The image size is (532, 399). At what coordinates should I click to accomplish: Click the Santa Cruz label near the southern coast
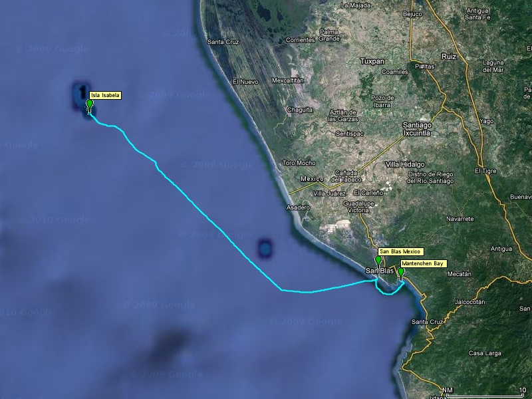[427, 322]
